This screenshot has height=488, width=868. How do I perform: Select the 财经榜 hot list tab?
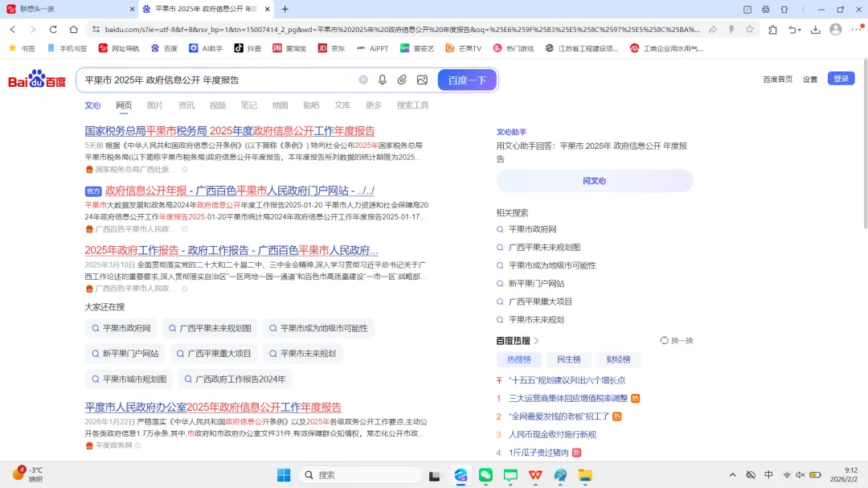pos(618,359)
